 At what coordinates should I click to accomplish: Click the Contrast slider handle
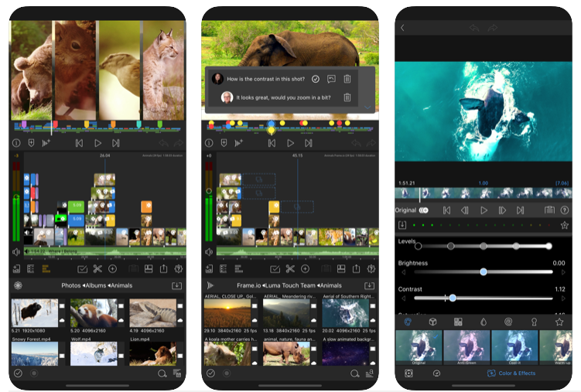pyautogui.click(x=453, y=298)
